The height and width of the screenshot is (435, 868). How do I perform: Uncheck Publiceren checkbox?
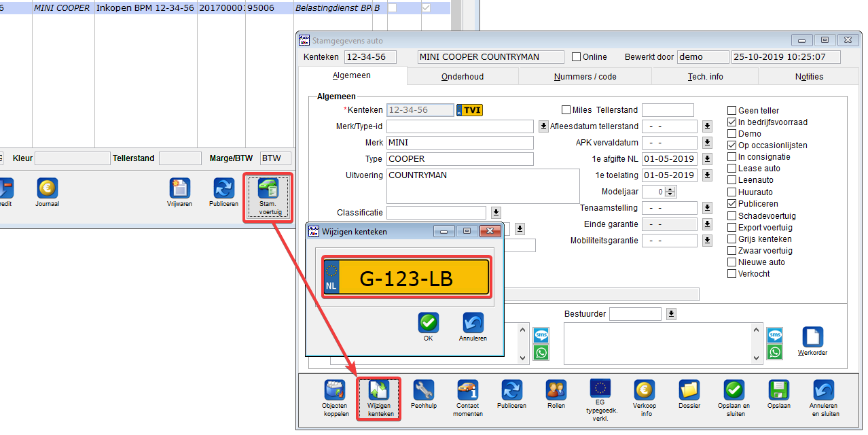coord(731,203)
